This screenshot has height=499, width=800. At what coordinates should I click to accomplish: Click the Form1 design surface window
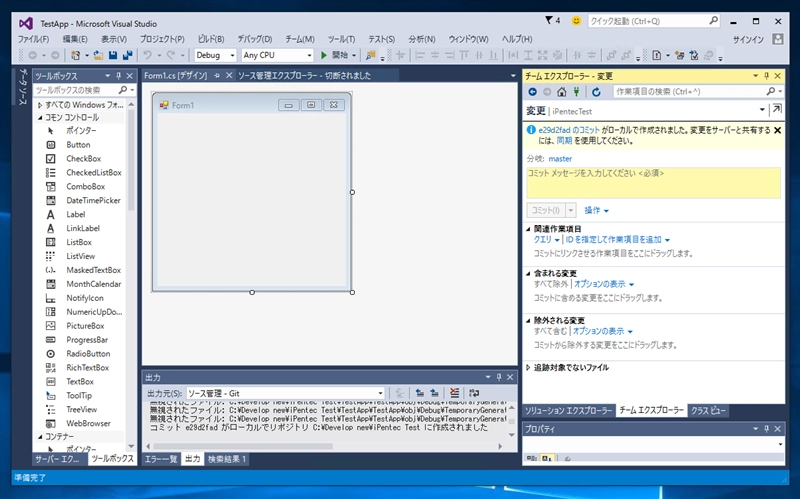252,192
